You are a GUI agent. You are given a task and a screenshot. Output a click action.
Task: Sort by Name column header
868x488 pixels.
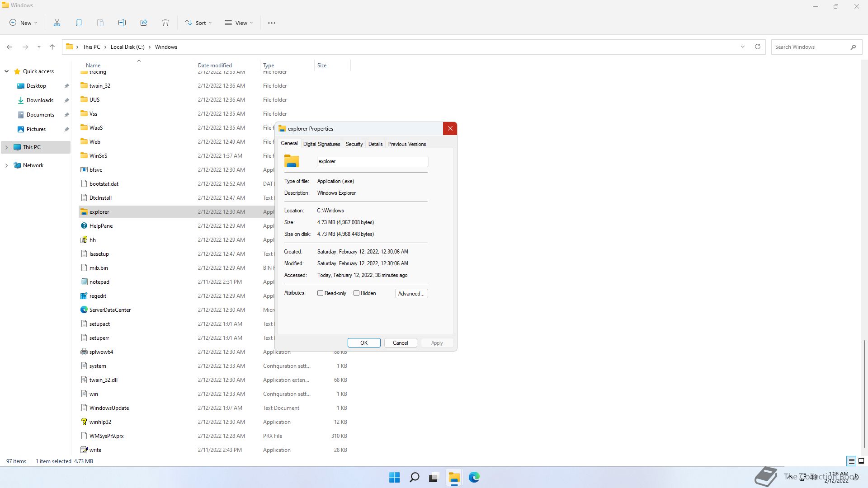point(137,66)
